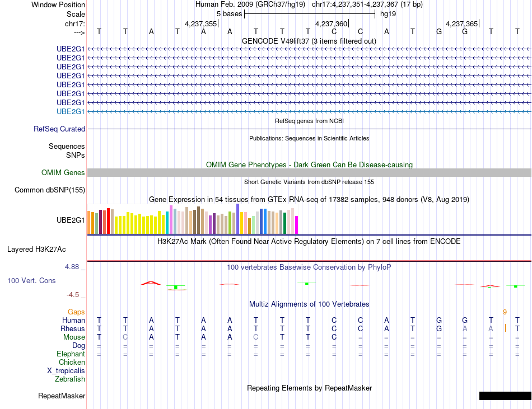Click the '--->' strand direction arrow
Viewport: 532px width, 409px height.
coord(79,32)
